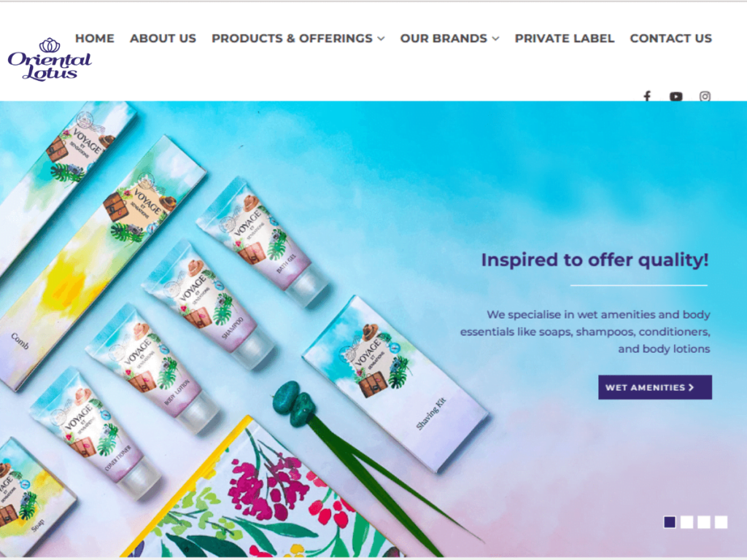Screen dimensions: 747x560
Task: Switch to the second slide indicator
Action: (x=687, y=522)
